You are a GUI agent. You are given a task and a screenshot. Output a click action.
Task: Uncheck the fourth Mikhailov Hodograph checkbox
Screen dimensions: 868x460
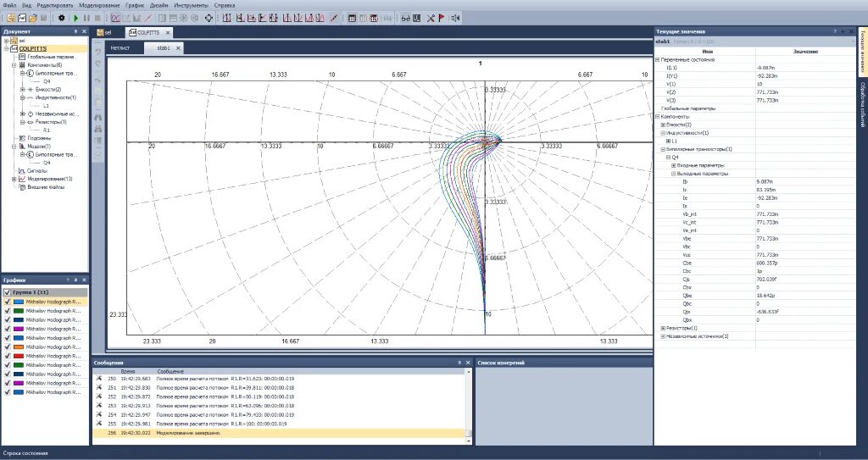point(7,329)
